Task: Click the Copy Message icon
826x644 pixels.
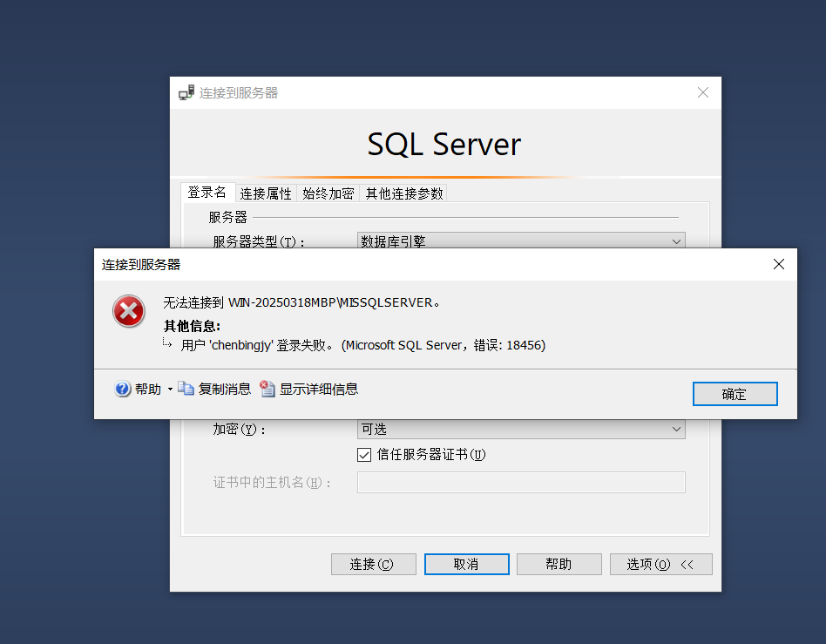Action: pos(186,389)
